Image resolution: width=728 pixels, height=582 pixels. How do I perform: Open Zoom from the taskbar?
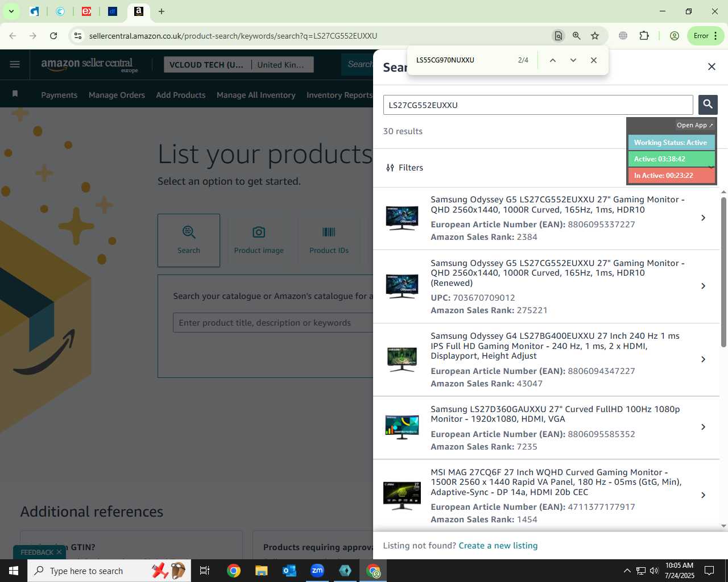(x=317, y=571)
